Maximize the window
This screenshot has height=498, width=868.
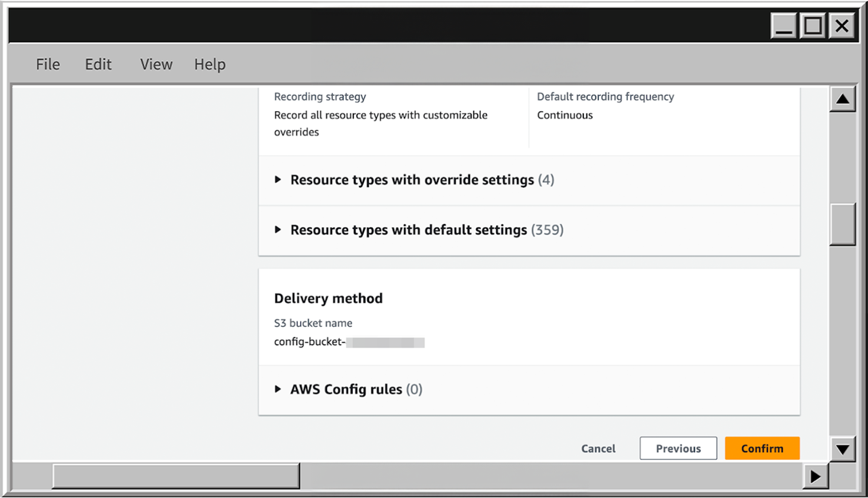tap(813, 26)
